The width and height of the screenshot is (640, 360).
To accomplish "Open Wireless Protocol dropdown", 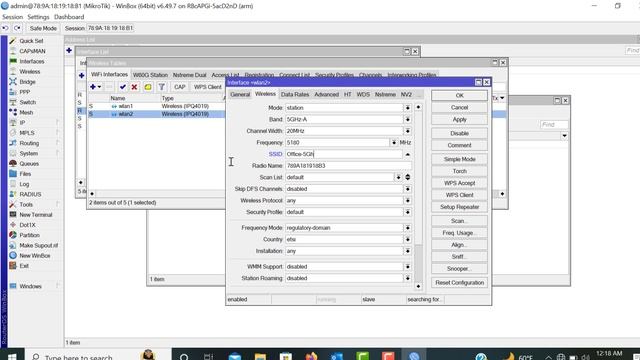I will tap(407, 200).
